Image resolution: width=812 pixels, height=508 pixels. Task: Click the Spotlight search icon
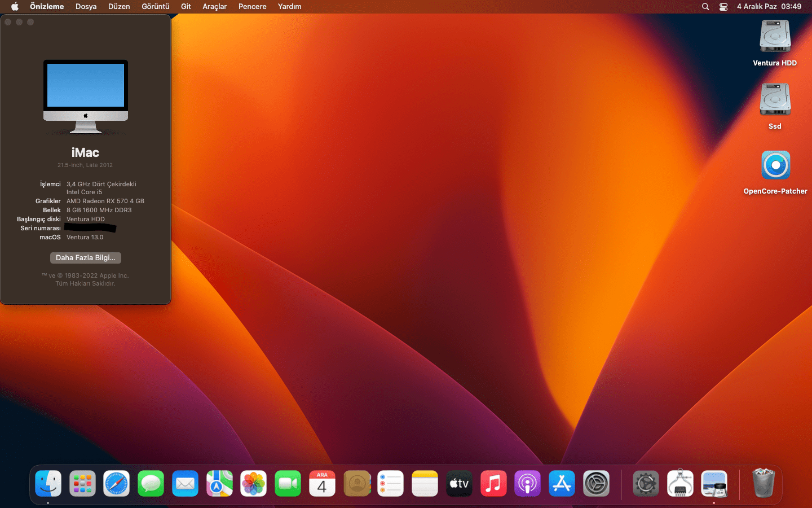click(x=705, y=7)
